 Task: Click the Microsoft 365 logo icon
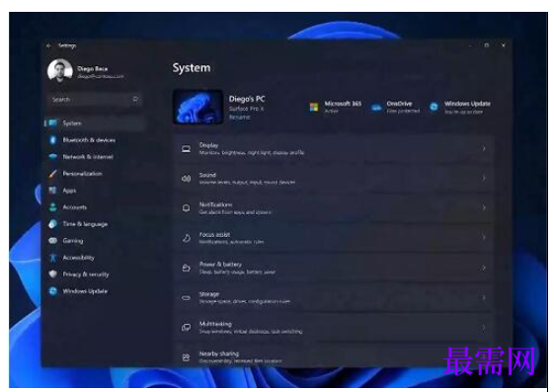click(x=314, y=107)
